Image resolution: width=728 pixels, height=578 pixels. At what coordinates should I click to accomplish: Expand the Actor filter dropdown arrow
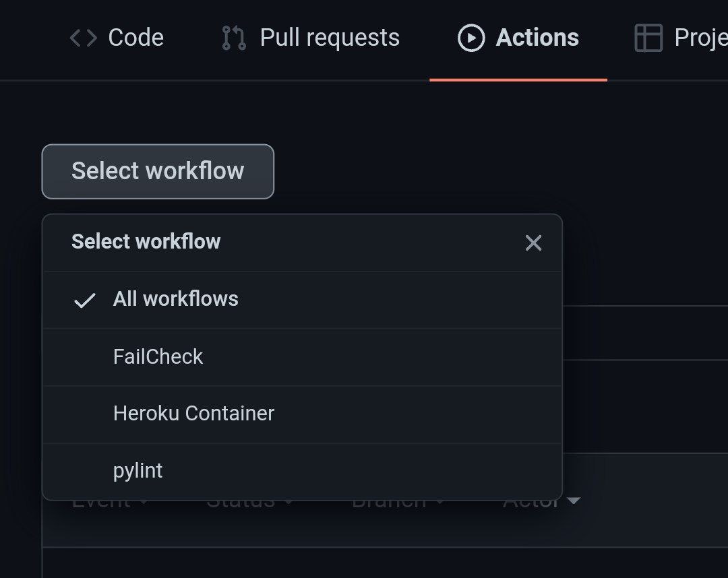tap(574, 501)
